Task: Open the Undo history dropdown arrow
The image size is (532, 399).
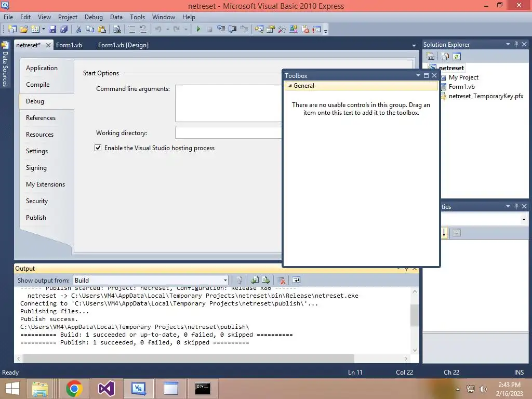Action: point(168,29)
